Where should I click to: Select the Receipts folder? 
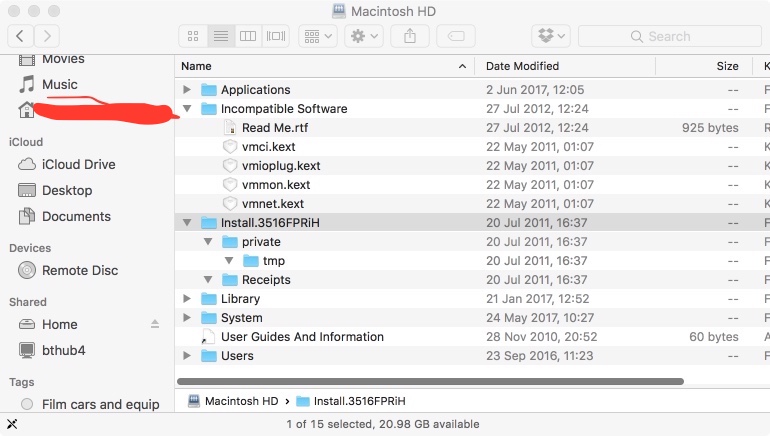click(x=266, y=280)
